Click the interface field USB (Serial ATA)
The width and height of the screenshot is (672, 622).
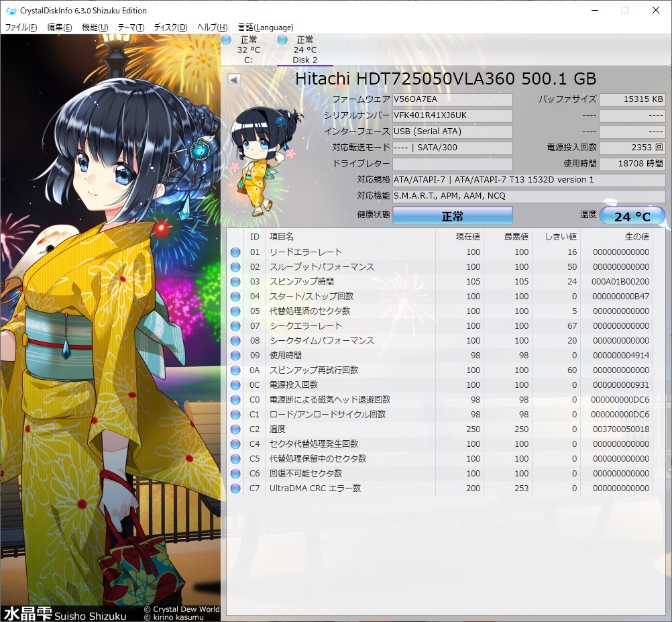click(x=453, y=132)
